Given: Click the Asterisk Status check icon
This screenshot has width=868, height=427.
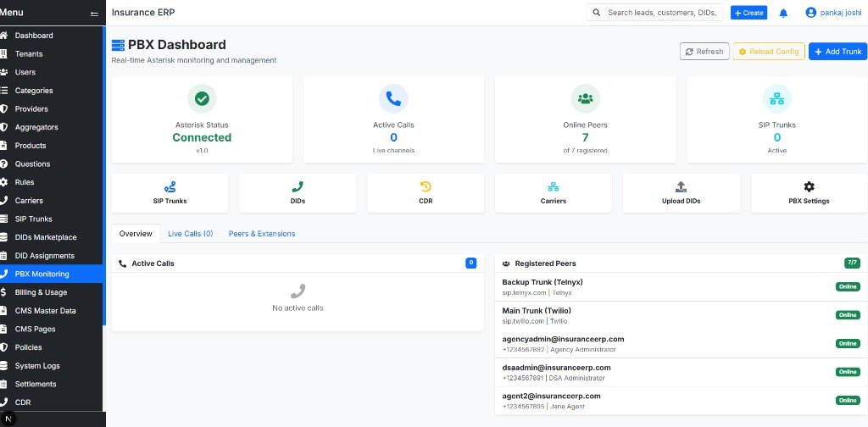Looking at the screenshot, I should pyautogui.click(x=202, y=99).
